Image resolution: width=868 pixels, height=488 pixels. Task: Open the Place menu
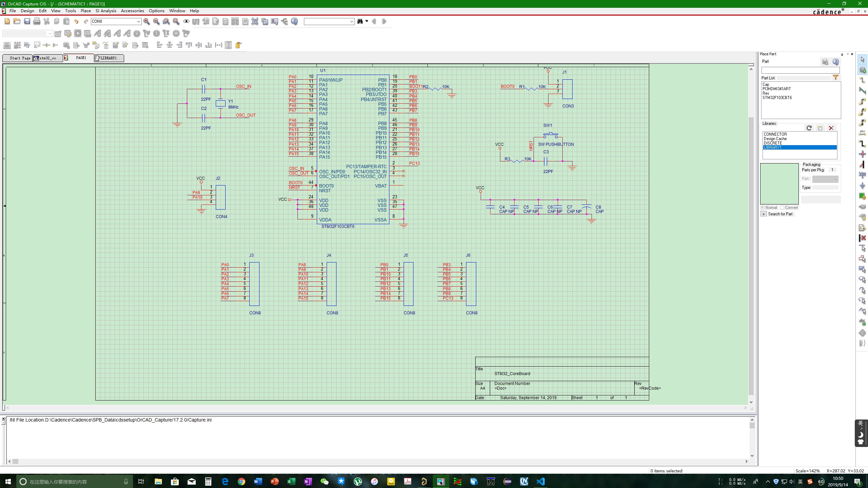(85, 11)
